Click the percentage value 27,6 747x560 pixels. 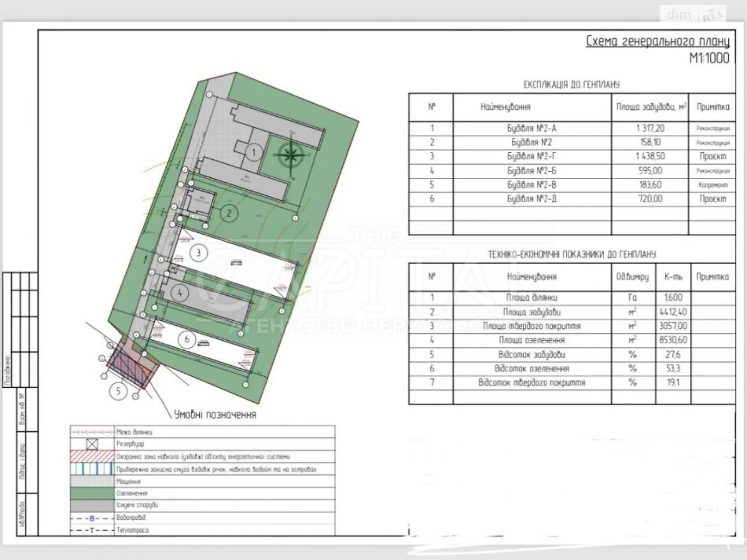click(x=673, y=355)
